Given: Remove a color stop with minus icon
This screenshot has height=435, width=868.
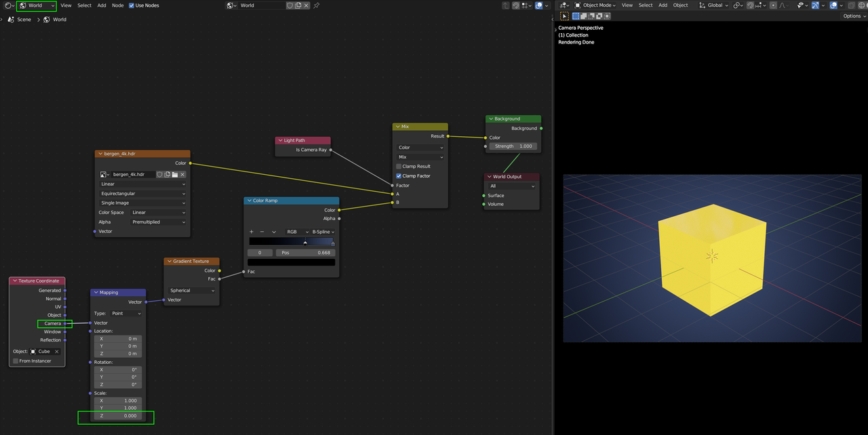Looking at the screenshot, I should [262, 232].
